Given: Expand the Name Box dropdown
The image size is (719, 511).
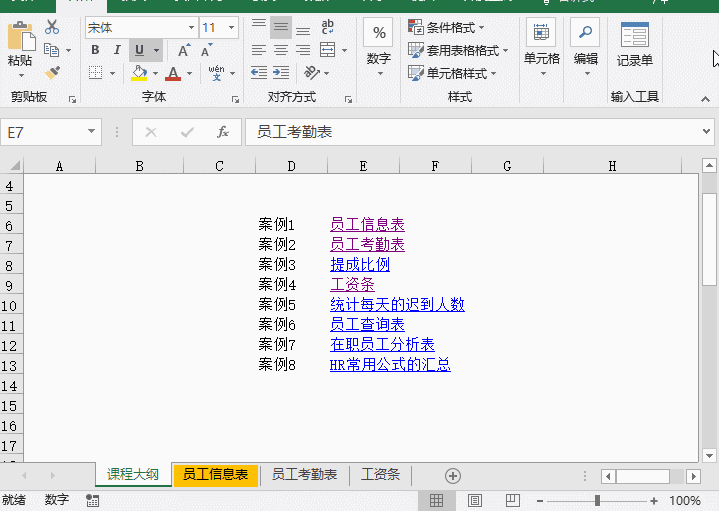Looking at the screenshot, I should point(91,132).
